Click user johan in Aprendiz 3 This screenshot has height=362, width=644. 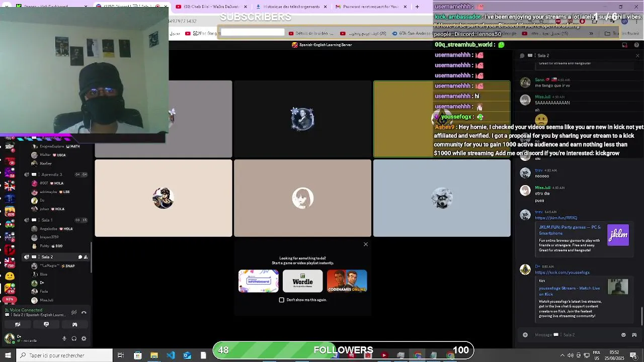(48, 209)
